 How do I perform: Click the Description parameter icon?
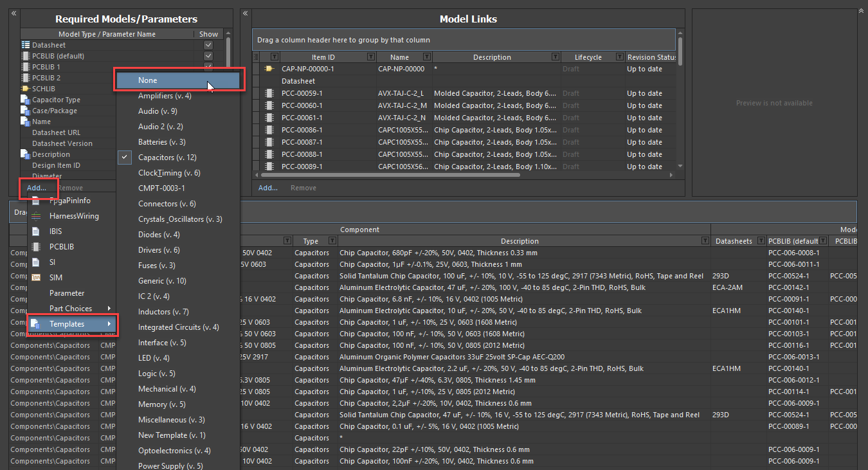(x=26, y=154)
